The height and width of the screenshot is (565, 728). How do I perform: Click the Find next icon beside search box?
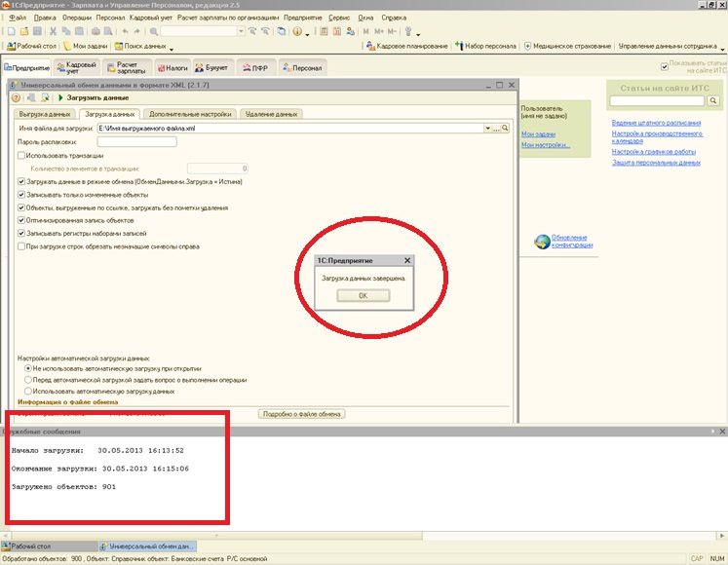252,31
